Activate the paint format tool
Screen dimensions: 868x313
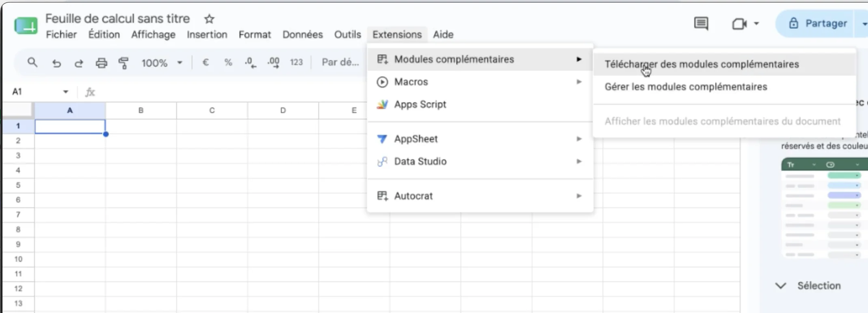click(x=123, y=63)
